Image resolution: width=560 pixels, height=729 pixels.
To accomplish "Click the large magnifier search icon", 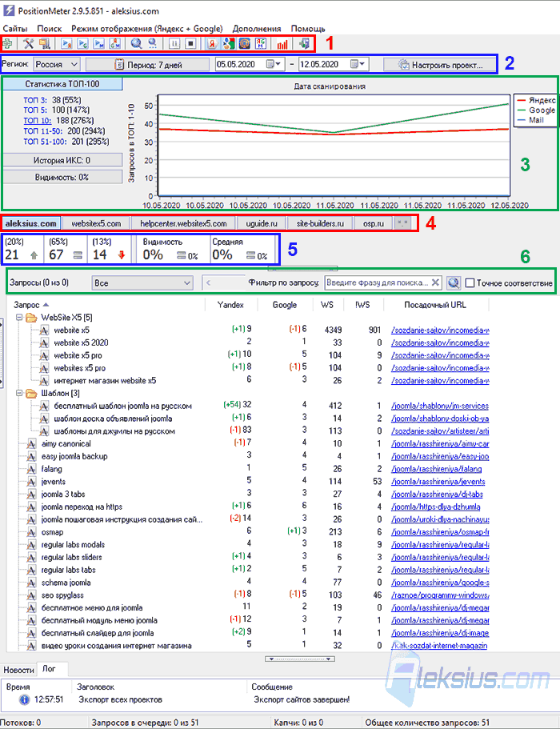I will tap(136, 44).
